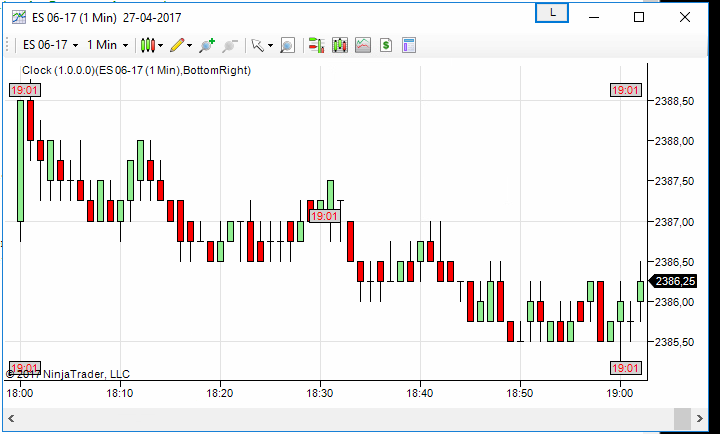Click the NinjaTrader chart window title icon
The image size is (720, 434).
(x=19, y=17)
